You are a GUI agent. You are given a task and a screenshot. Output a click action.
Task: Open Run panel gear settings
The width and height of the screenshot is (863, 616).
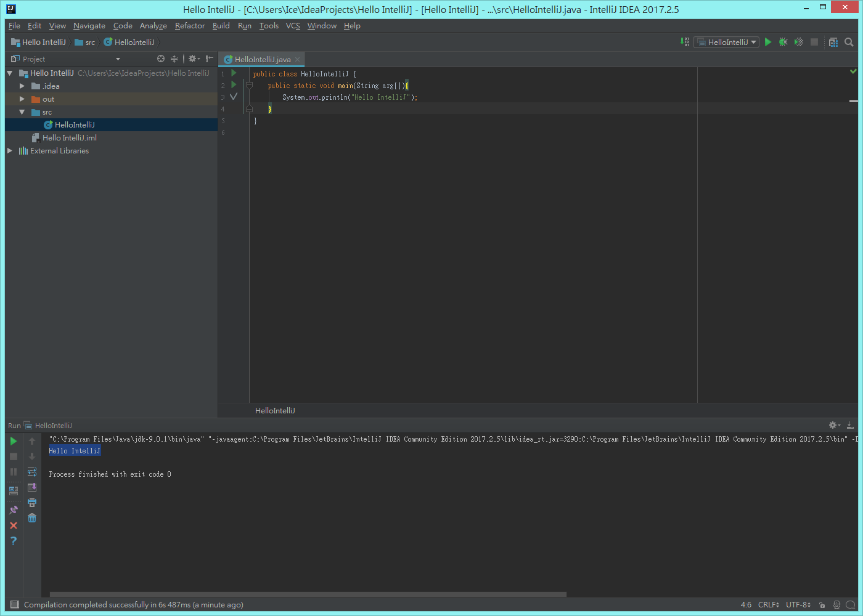pos(834,425)
